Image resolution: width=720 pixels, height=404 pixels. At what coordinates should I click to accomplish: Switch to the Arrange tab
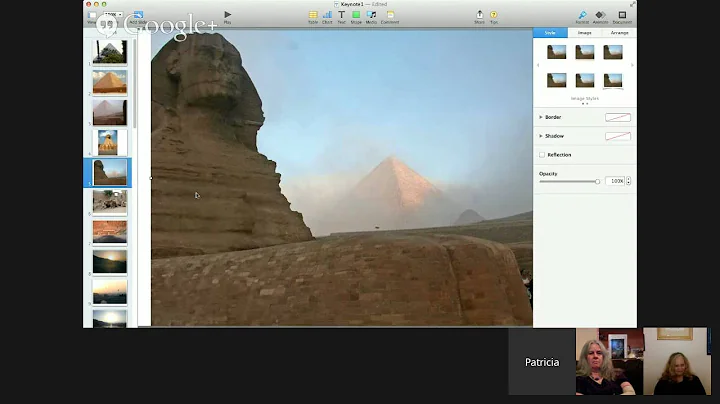click(619, 33)
